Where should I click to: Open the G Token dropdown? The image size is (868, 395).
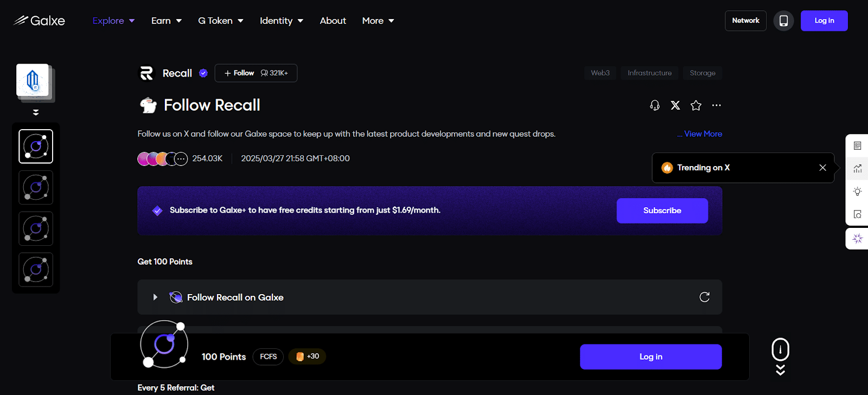220,21
